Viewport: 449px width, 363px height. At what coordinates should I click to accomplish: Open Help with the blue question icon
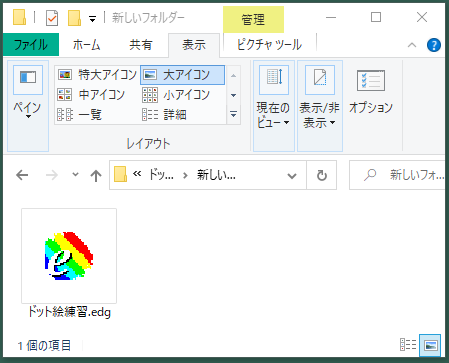click(434, 45)
